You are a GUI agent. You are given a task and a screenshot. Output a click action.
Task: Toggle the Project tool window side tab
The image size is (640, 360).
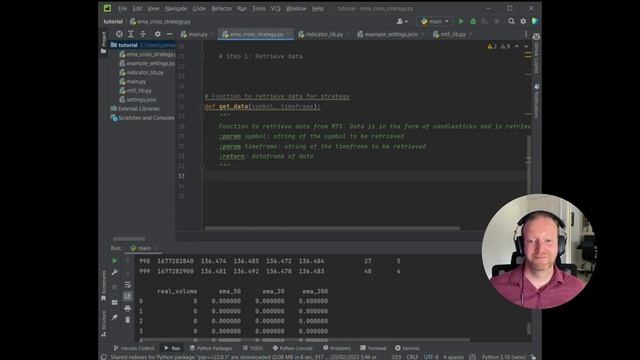[104, 42]
